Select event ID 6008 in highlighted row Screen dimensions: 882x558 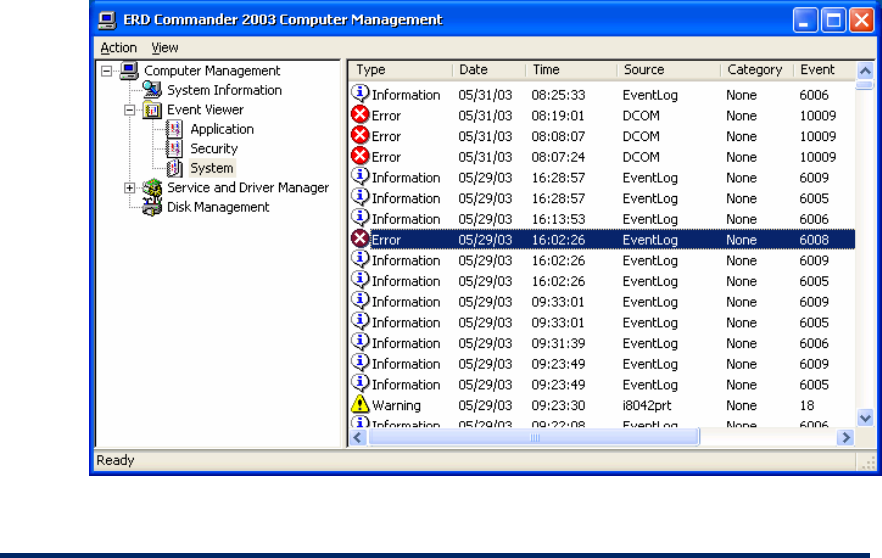814,240
